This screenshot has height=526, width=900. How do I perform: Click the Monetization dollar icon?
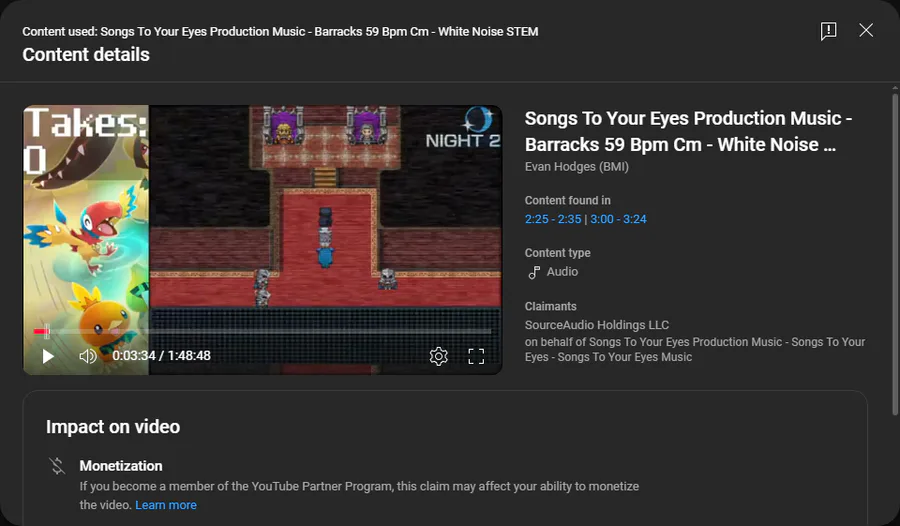coord(57,466)
